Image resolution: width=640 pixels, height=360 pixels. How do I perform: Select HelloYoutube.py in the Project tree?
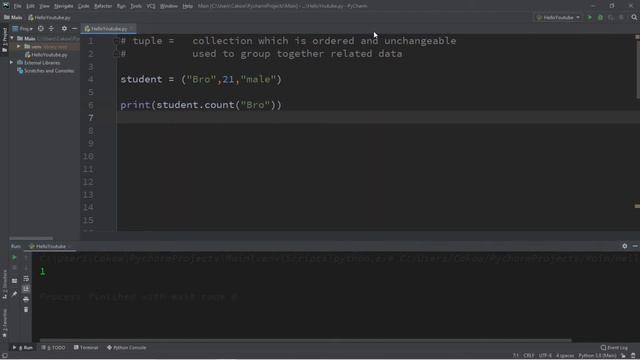tap(46, 55)
